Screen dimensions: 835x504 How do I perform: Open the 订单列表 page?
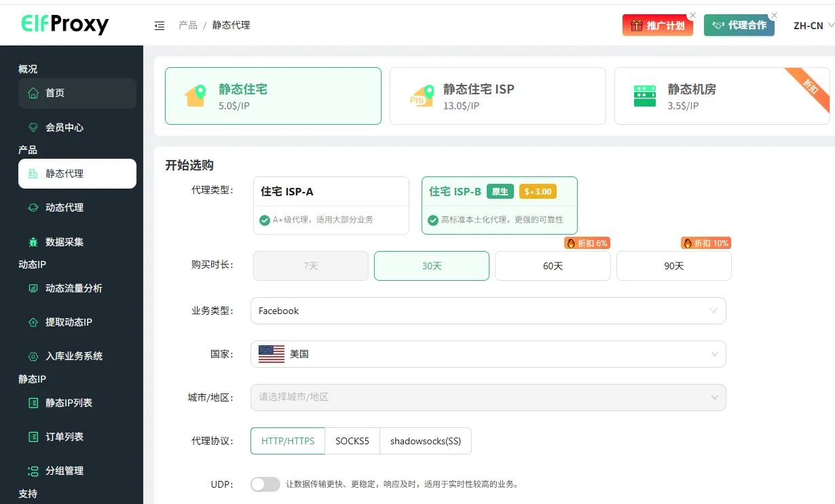pyautogui.click(x=58, y=437)
